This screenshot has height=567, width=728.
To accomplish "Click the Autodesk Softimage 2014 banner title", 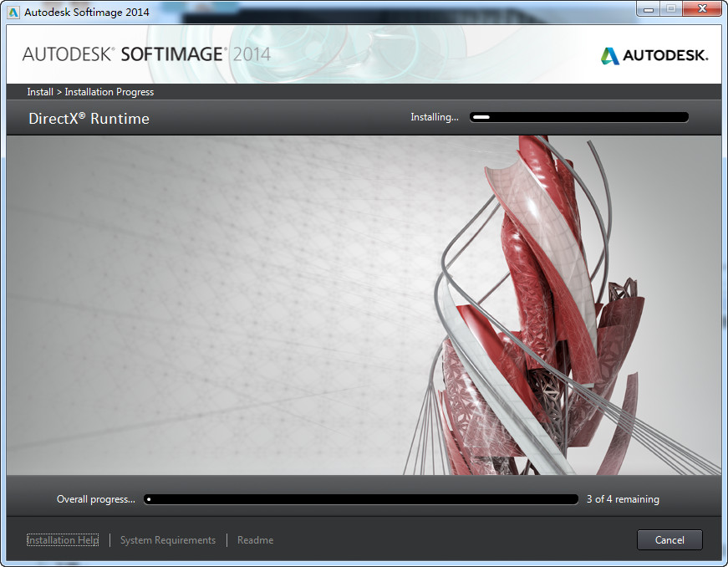I will coord(146,54).
